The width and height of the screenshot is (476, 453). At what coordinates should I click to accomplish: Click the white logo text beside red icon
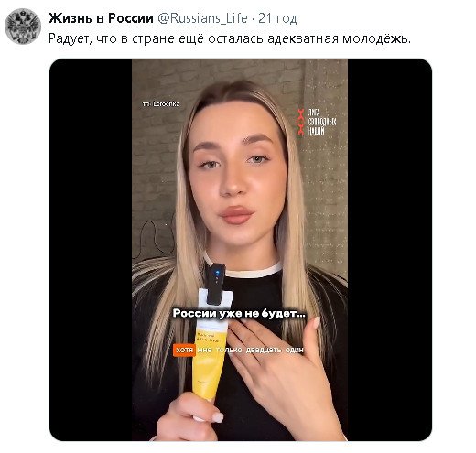[x=322, y=122]
